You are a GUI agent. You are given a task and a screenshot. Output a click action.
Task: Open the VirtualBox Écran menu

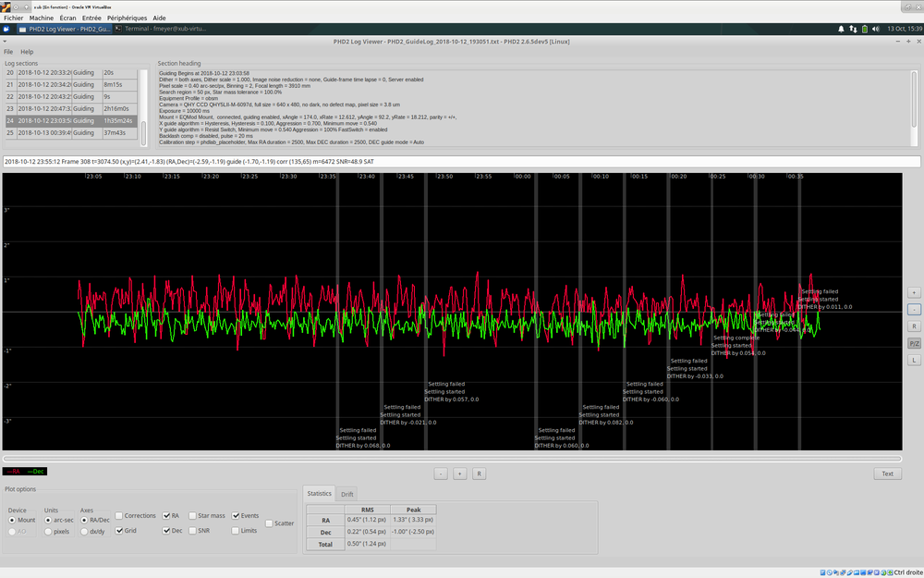67,18
